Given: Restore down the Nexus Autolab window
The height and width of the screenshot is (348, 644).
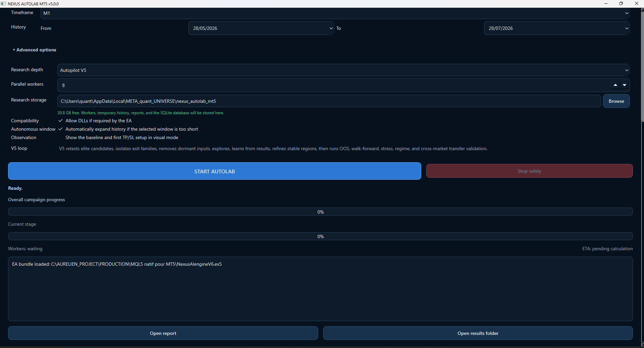Looking at the screenshot, I should coord(621,4).
